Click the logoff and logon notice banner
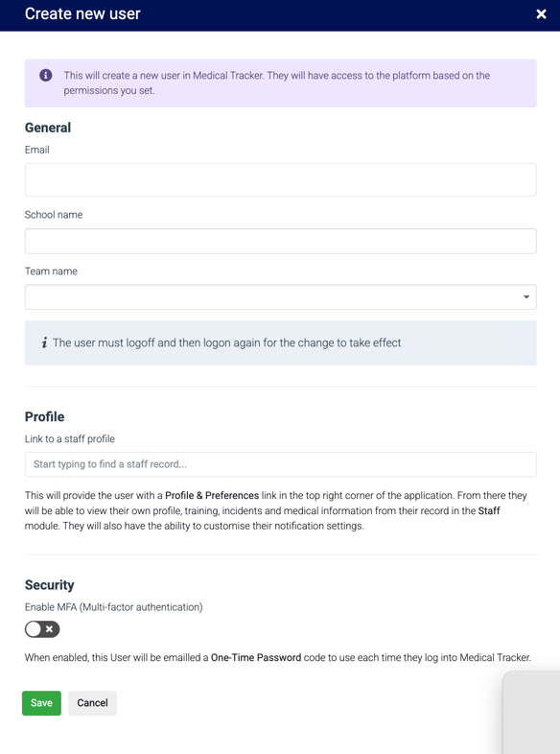Screen dimensions: 560x754 (281, 342)
